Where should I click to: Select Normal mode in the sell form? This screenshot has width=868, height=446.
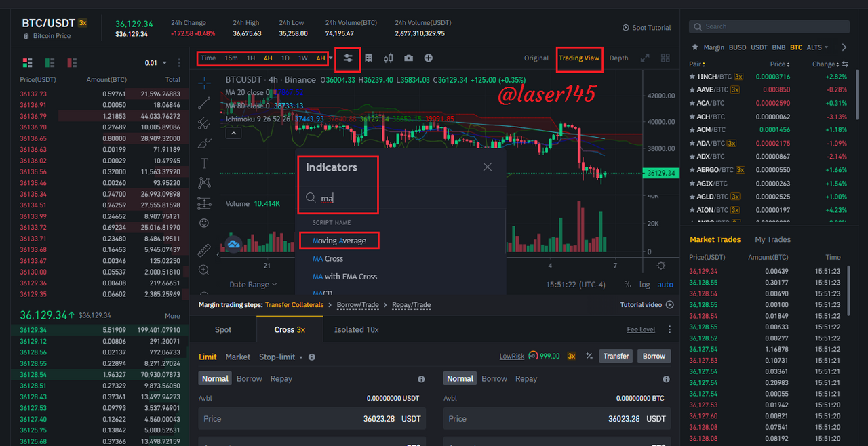[x=460, y=379]
